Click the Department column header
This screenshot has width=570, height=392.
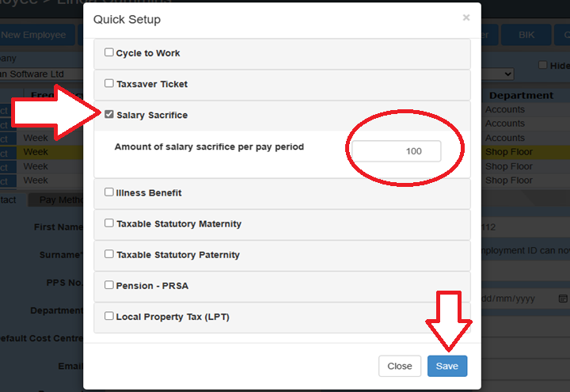point(520,95)
